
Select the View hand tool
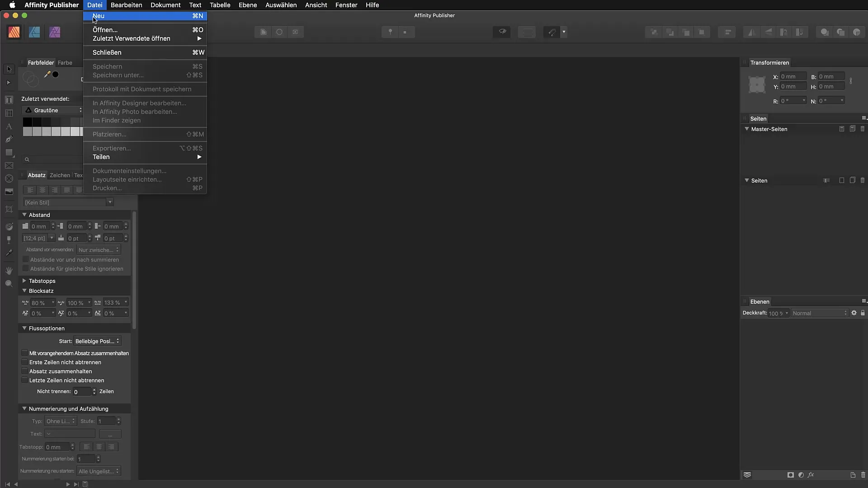pyautogui.click(x=9, y=270)
